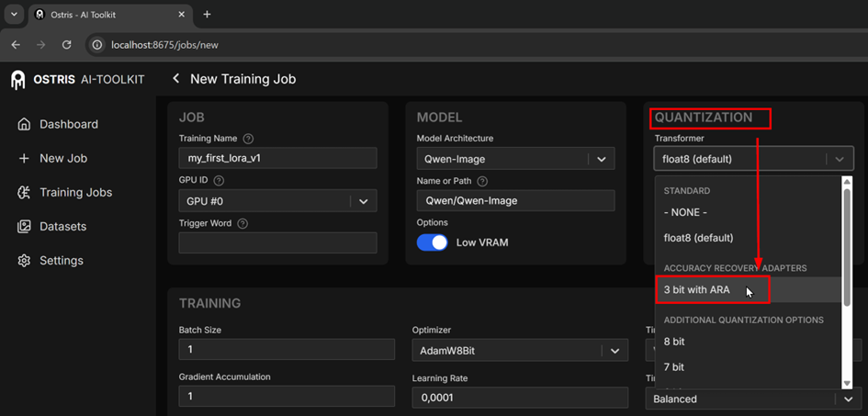This screenshot has width=868, height=416.
Task: Choose the - NONE - quantization option
Action: 685,212
